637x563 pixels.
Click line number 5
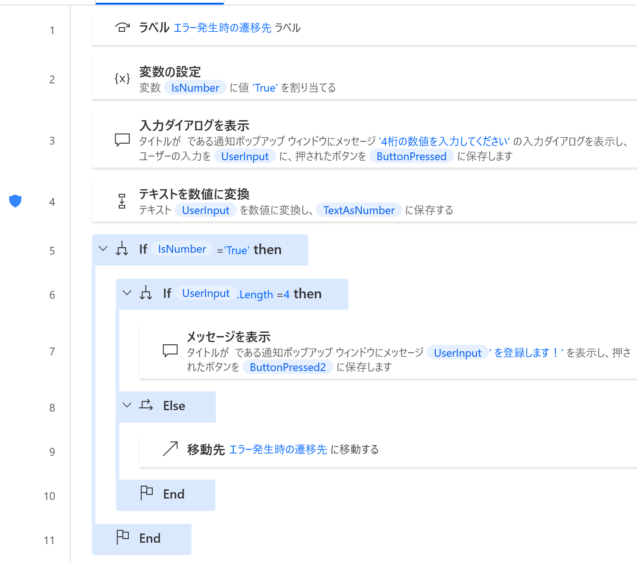tap(52, 251)
